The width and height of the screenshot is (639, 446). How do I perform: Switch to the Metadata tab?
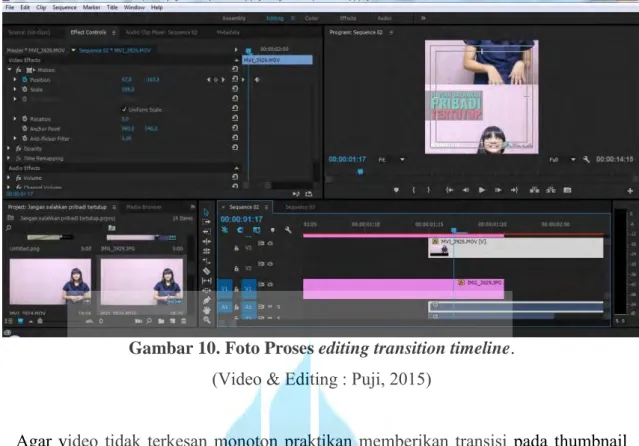pyautogui.click(x=228, y=32)
